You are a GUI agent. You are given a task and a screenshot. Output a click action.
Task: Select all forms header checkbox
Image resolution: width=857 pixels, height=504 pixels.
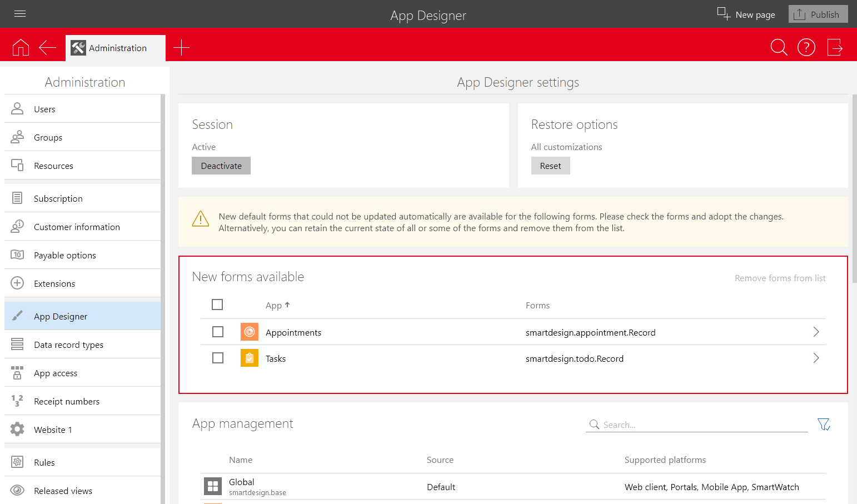click(217, 305)
